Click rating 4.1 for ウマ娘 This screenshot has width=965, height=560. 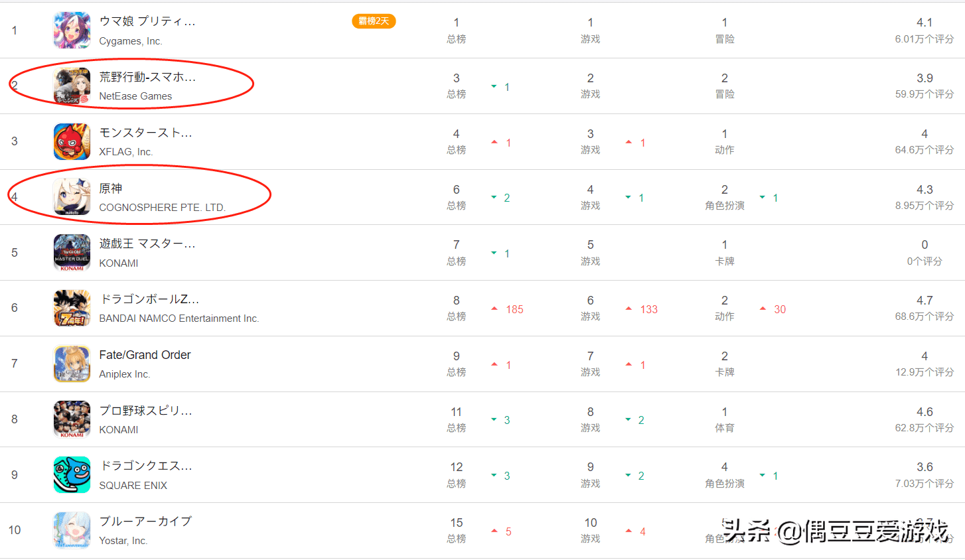tap(925, 23)
